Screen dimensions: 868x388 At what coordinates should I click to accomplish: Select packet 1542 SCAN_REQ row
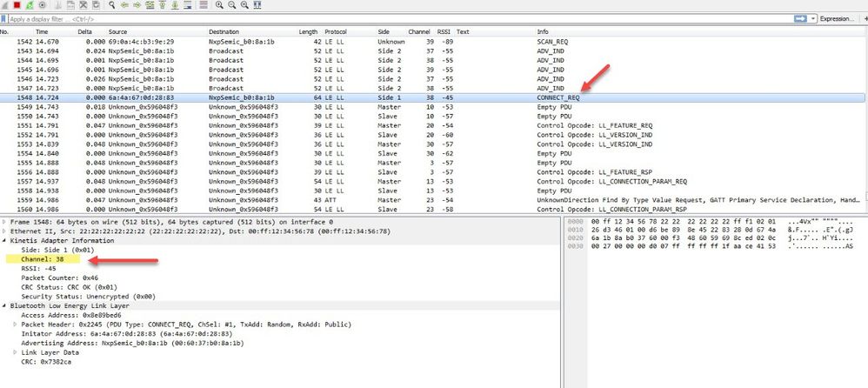(x=431, y=42)
